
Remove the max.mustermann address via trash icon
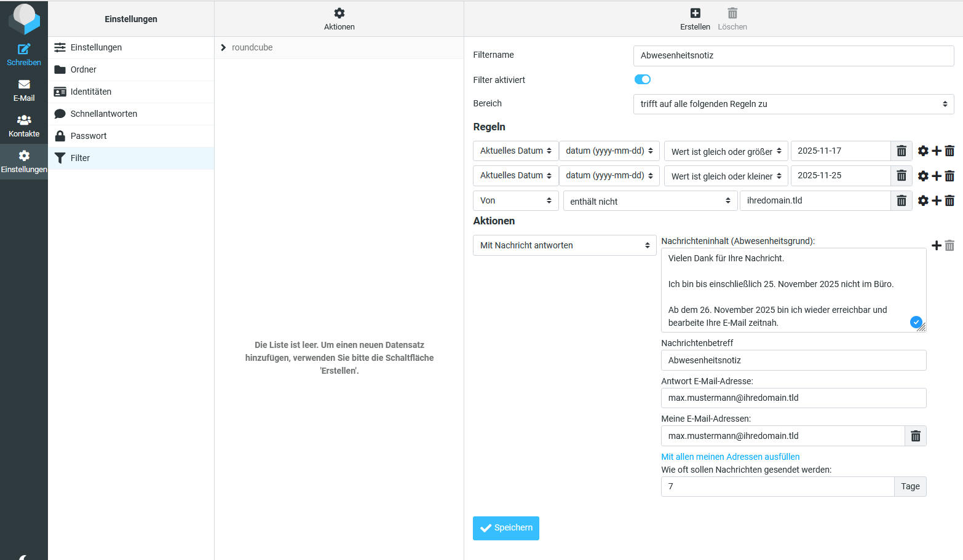point(916,436)
